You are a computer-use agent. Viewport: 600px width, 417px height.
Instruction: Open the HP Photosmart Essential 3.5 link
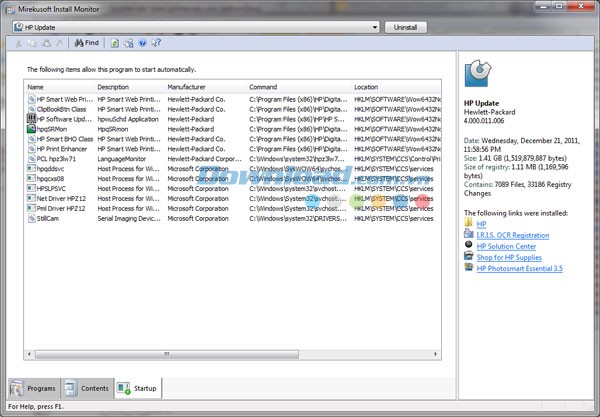tap(519, 269)
